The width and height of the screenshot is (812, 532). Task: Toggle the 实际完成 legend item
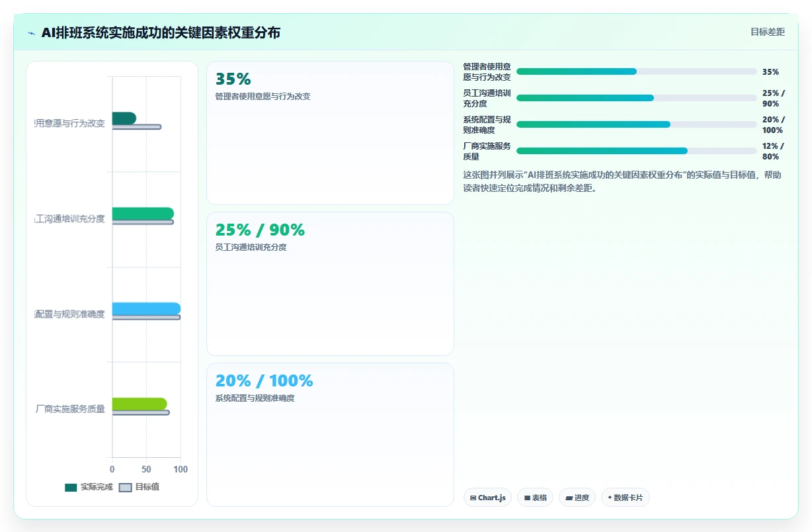coord(89,487)
